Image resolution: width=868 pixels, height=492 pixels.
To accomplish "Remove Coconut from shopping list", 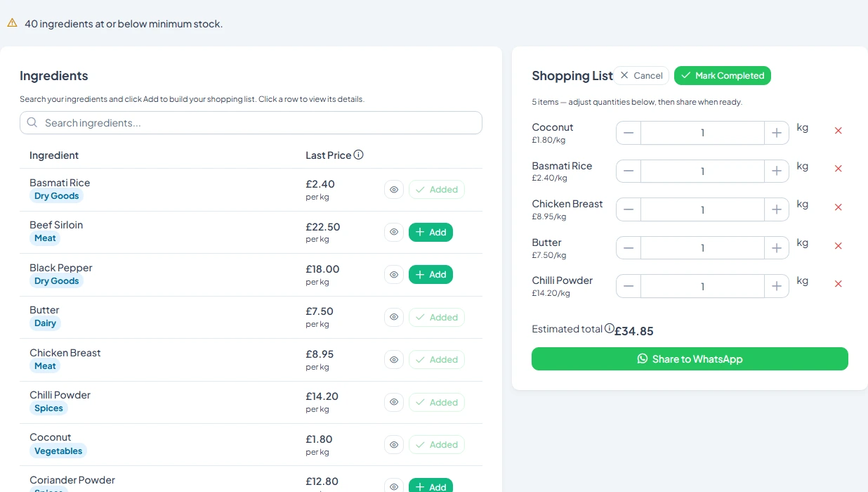I will [x=838, y=131].
